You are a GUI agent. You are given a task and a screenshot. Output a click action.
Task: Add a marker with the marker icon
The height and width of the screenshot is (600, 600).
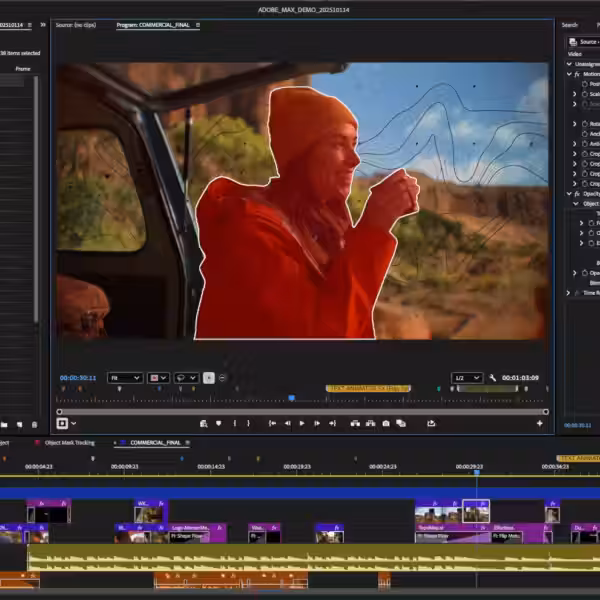click(x=218, y=423)
